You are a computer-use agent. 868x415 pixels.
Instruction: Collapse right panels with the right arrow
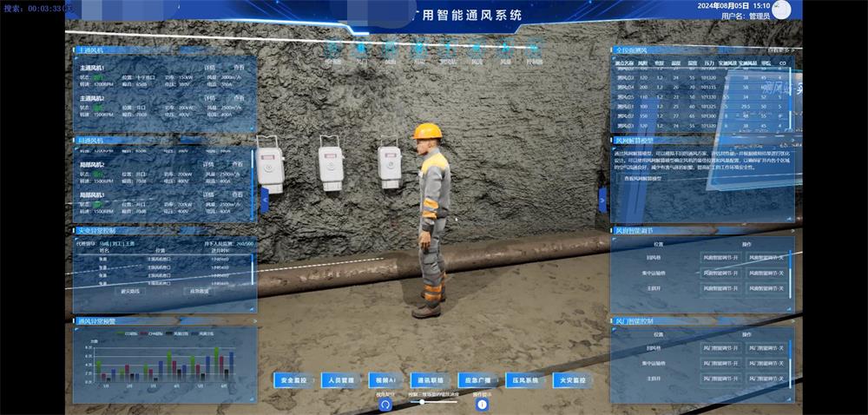coord(602,200)
